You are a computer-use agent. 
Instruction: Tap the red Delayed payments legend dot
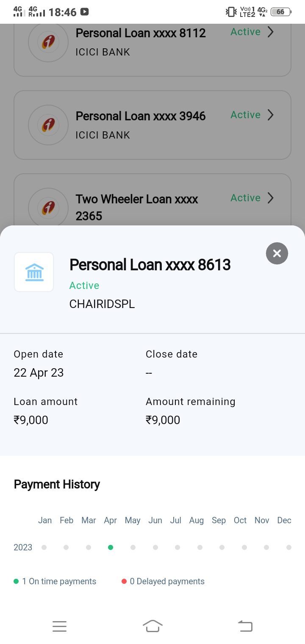(124, 581)
